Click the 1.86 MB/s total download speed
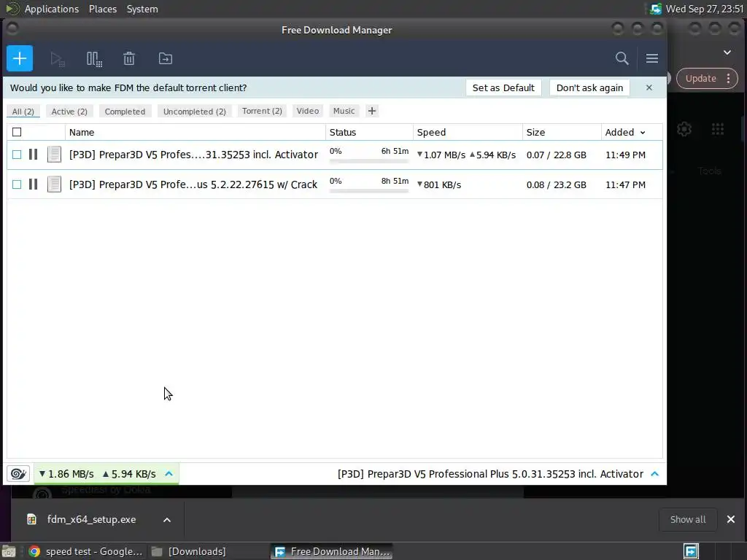 tap(66, 474)
